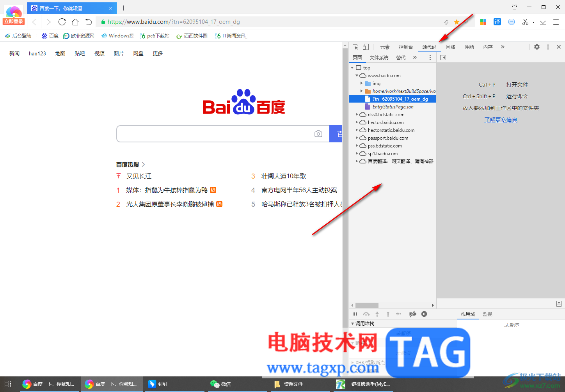Open the hao123 link
565x392 pixels.
[37, 53]
